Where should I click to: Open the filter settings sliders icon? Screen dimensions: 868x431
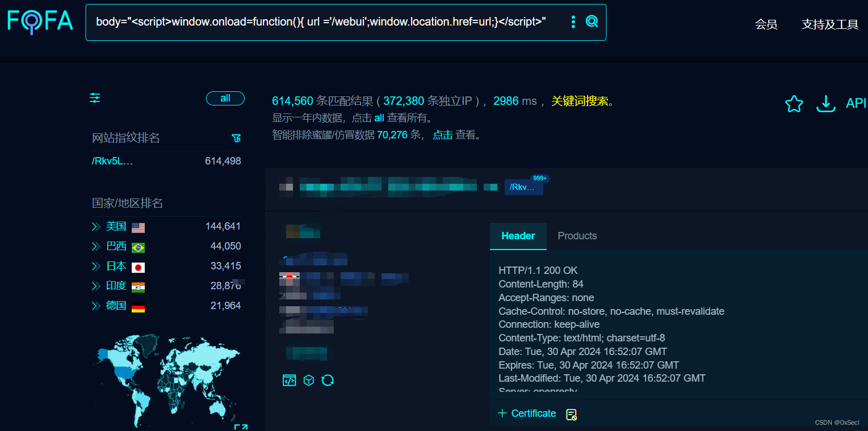[95, 98]
